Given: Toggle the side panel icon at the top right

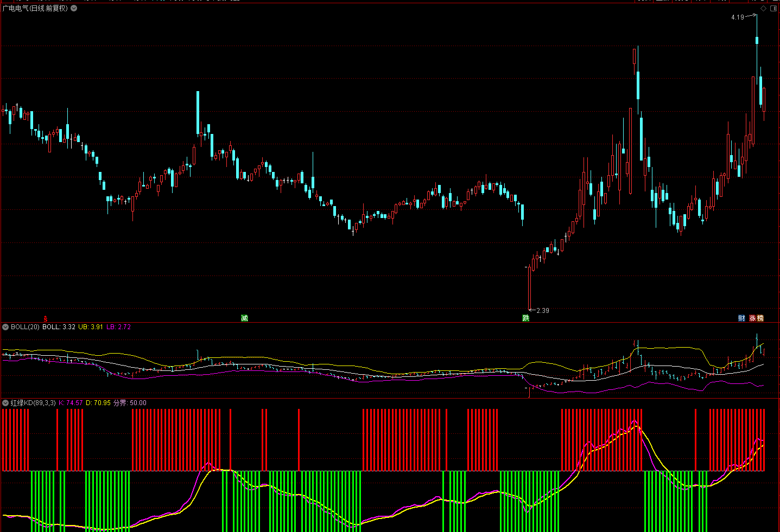Looking at the screenshot, I should [773, 9].
